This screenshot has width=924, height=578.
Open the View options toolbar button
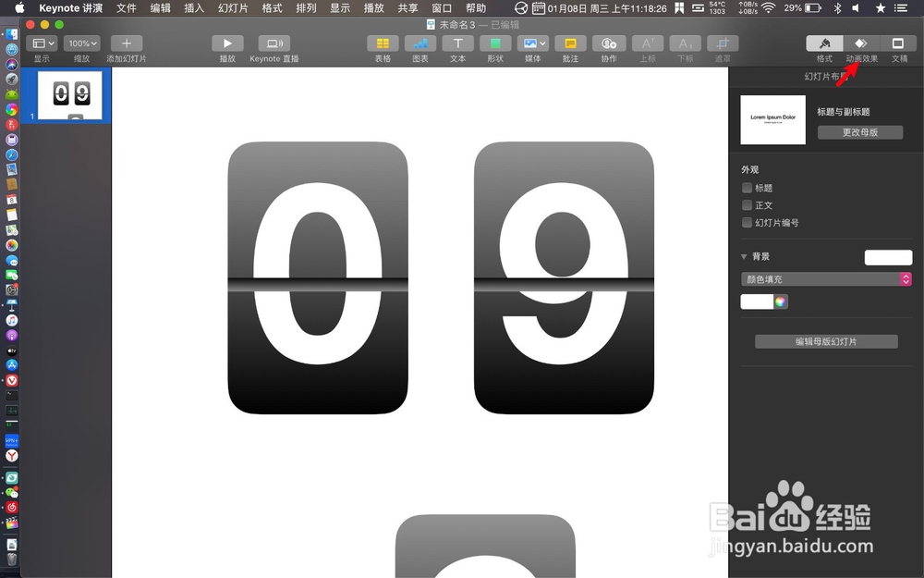42,43
